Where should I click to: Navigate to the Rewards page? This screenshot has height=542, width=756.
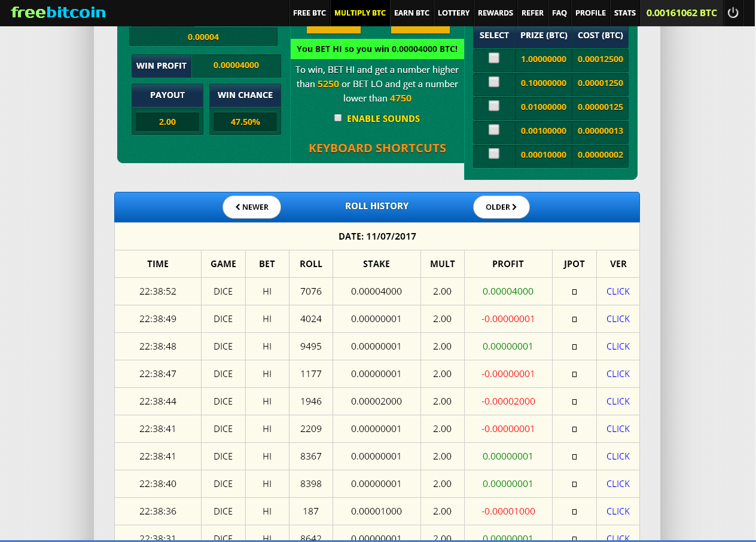click(x=495, y=13)
